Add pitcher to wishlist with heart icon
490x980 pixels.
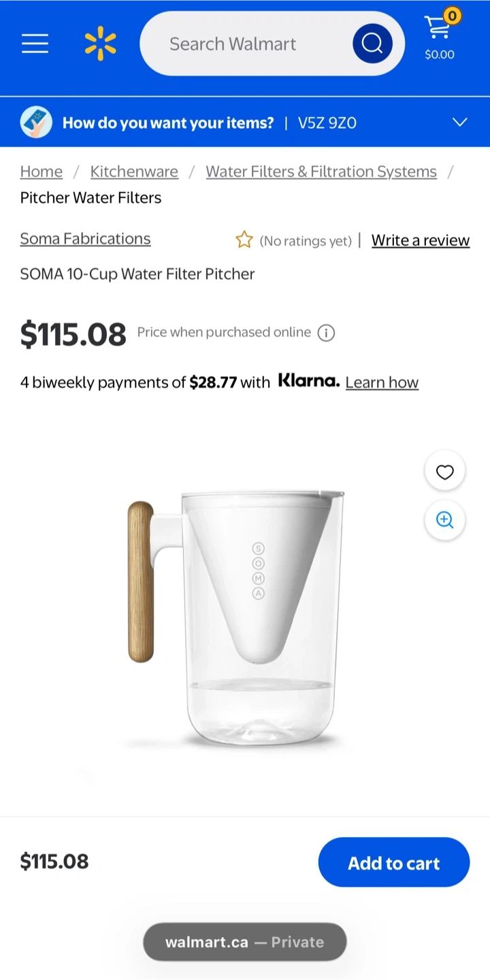click(444, 472)
